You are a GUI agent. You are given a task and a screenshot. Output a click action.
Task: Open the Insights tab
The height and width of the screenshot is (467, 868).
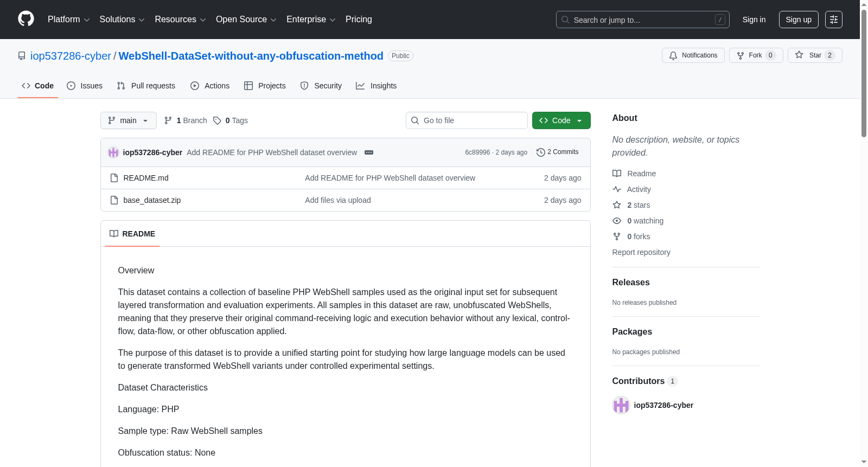[376, 86]
